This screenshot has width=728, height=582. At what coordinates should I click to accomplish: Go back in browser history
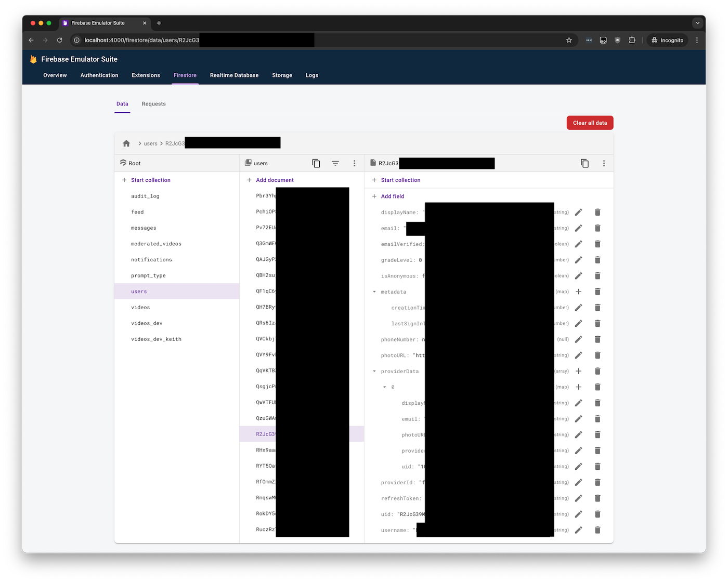tap(31, 40)
